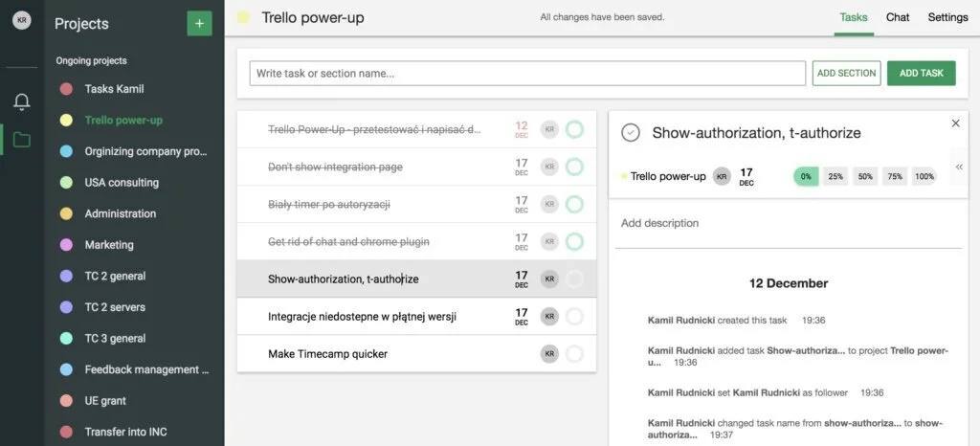Click assignee avatar on Make Timecamp quicker
This screenshot has height=446, width=980.
[x=549, y=354]
